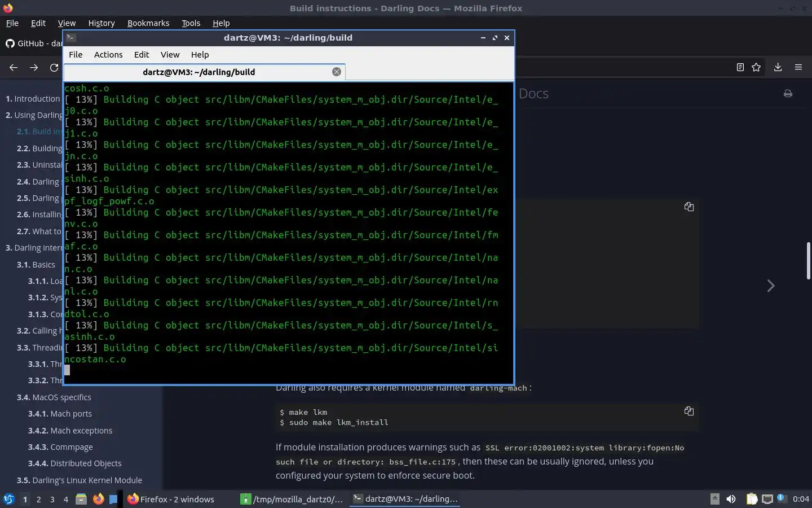Click the update notifier tray icon
The image size is (812, 508).
pos(781,498)
